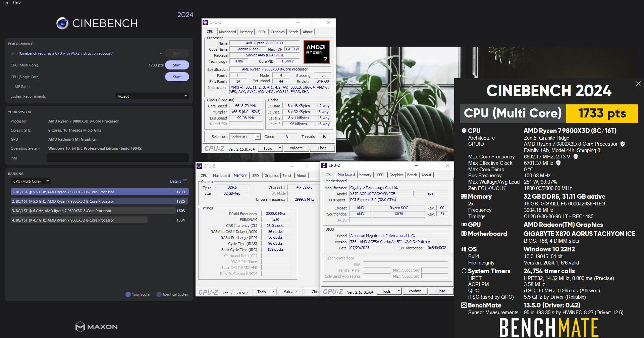Click Validate in Mainboard CPU-Z window

(415, 291)
